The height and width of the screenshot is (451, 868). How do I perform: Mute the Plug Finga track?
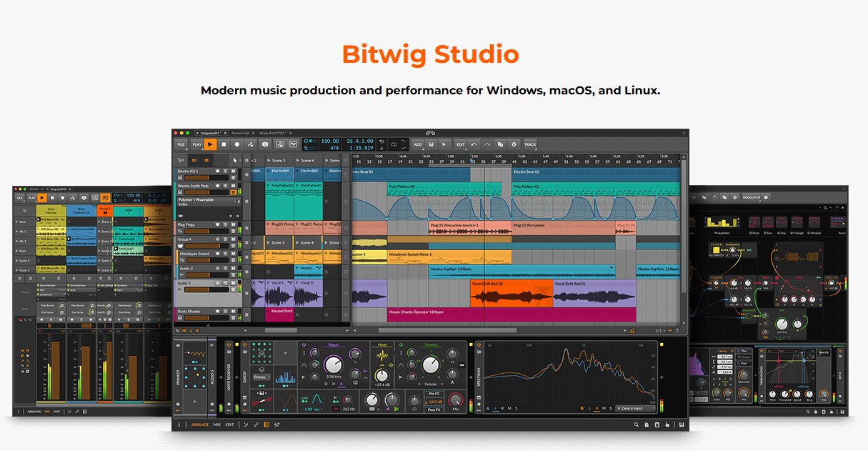(x=233, y=224)
